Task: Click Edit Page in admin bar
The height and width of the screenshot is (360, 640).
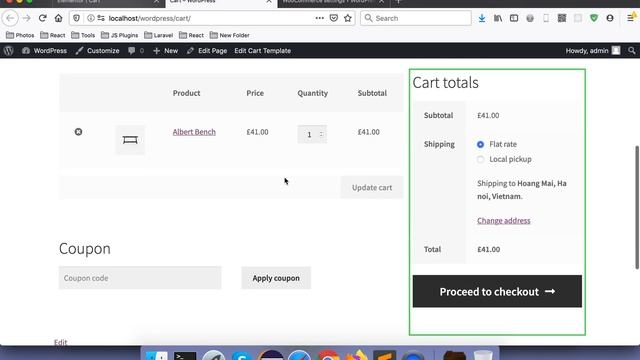Action: click(x=207, y=51)
